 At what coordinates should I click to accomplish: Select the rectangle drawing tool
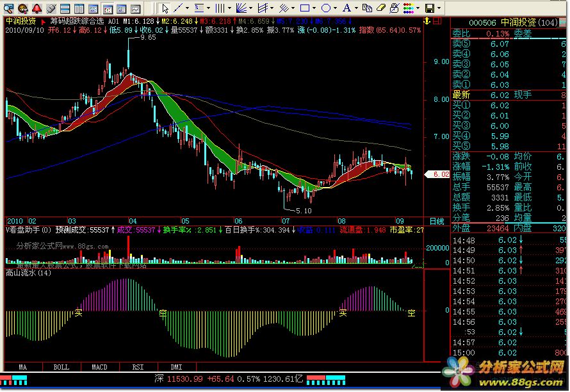click(305, 8)
